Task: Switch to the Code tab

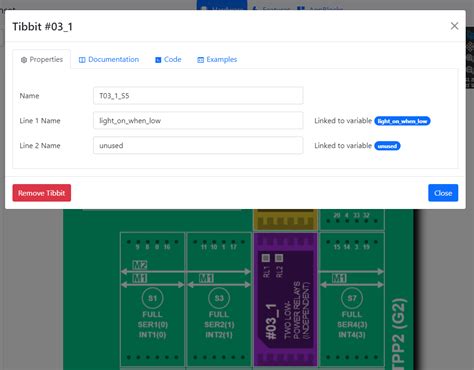Action: (x=168, y=59)
